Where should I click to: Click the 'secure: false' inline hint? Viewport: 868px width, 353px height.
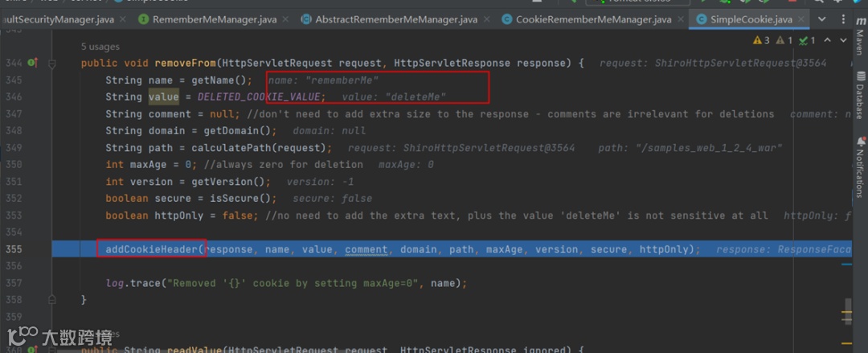(333, 199)
